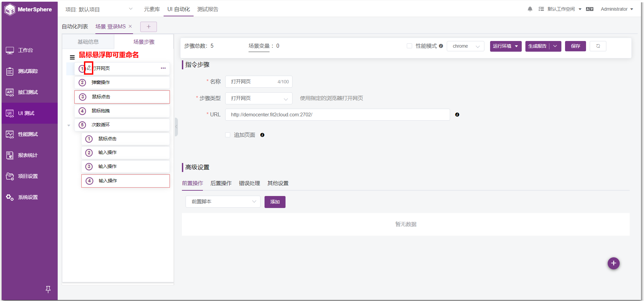Screen dimensions: 644x303
Task: Open the Administrator user menu
Action: coord(617,9)
